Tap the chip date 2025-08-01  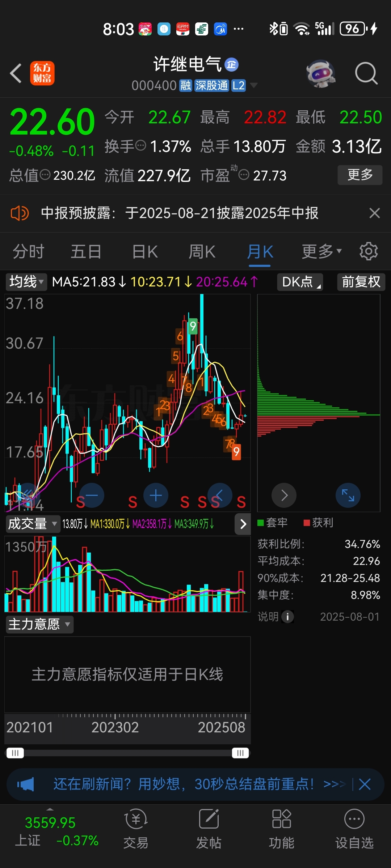(350, 617)
